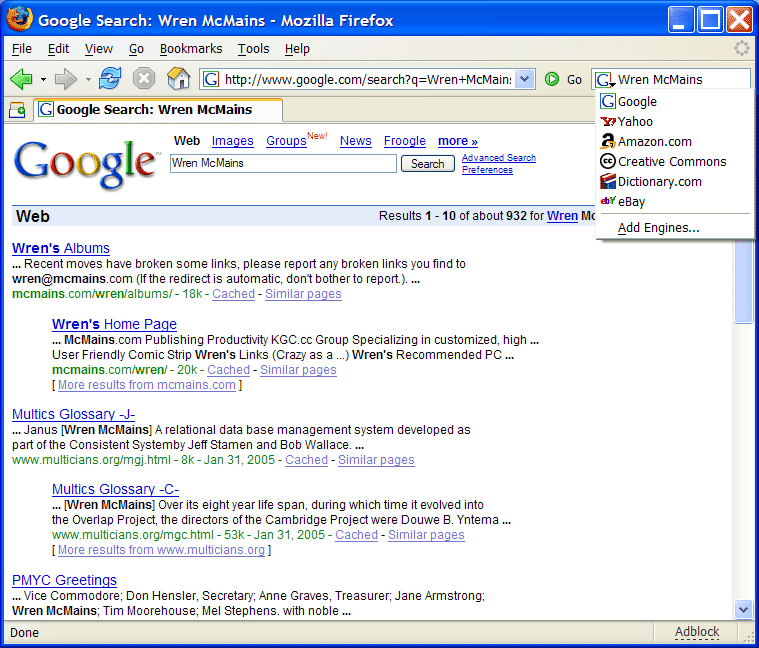Viewport: 759px width, 648px height.
Task: Open the View menu
Action: pyautogui.click(x=99, y=49)
